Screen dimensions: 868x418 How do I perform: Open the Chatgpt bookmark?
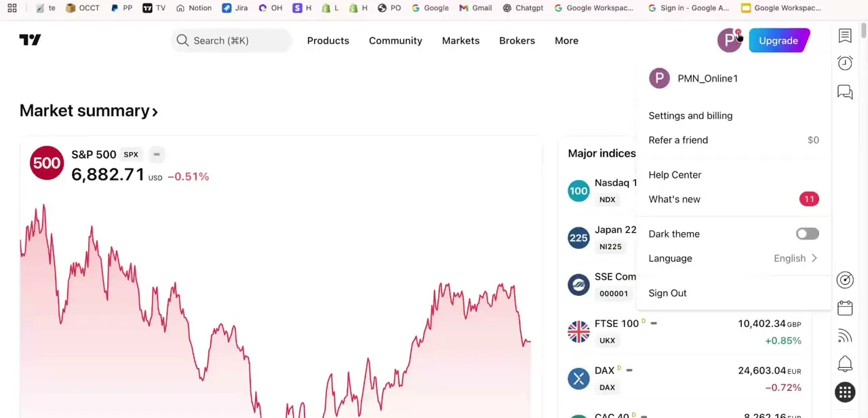pos(523,8)
